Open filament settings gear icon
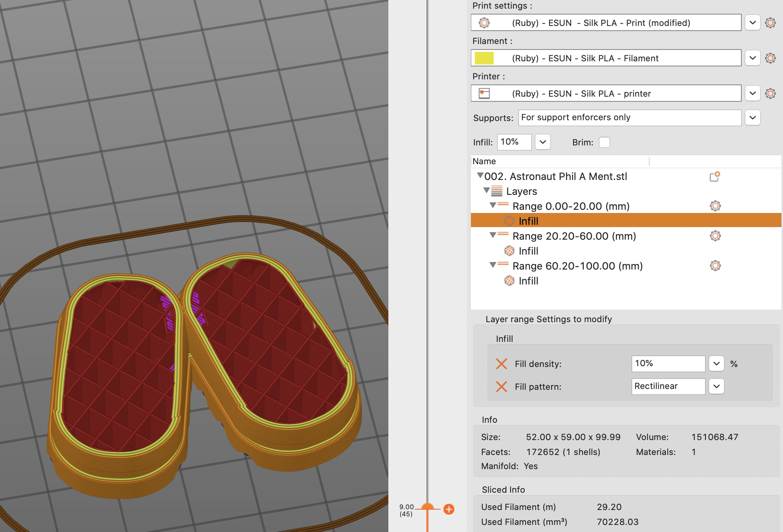 770,58
